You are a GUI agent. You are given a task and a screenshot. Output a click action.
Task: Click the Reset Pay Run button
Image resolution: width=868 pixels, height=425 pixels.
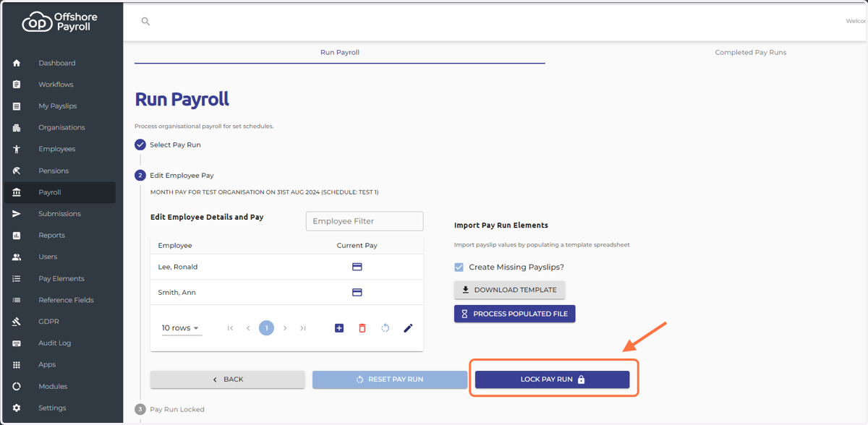click(390, 379)
